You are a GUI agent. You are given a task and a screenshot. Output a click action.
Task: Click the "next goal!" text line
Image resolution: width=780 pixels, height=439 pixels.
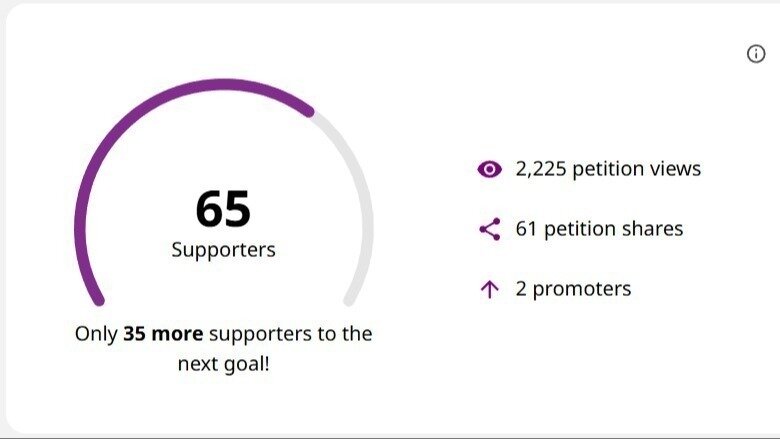point(223,364)
